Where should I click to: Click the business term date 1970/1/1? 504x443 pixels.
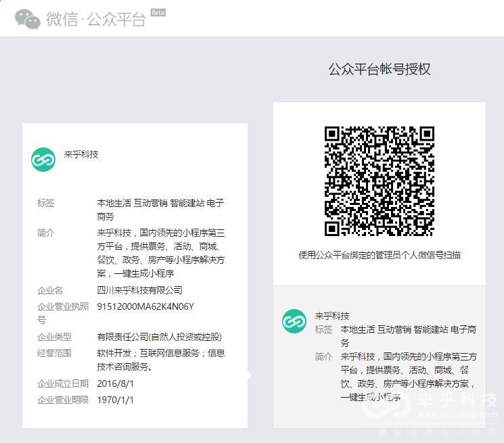tap(116, 400)
